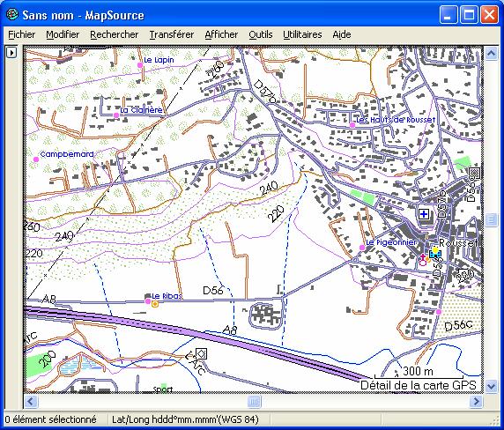504x430 pixels.
Task: Click the vertical scrollbar up arrow
Action: [x=491, y=54]
